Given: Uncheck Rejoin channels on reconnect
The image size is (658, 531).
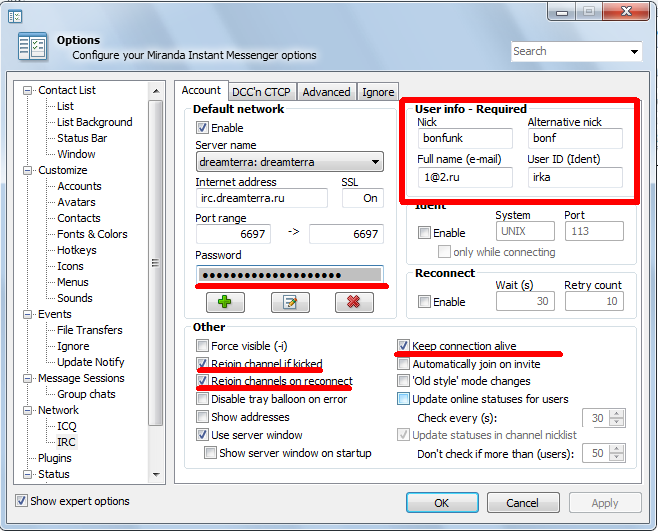Looking at the screenshot, I should click(x=202, y=381).
